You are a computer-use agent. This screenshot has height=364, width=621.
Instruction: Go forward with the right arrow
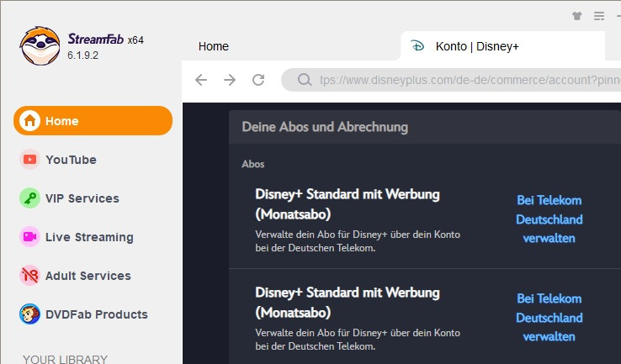coord(230,80)
